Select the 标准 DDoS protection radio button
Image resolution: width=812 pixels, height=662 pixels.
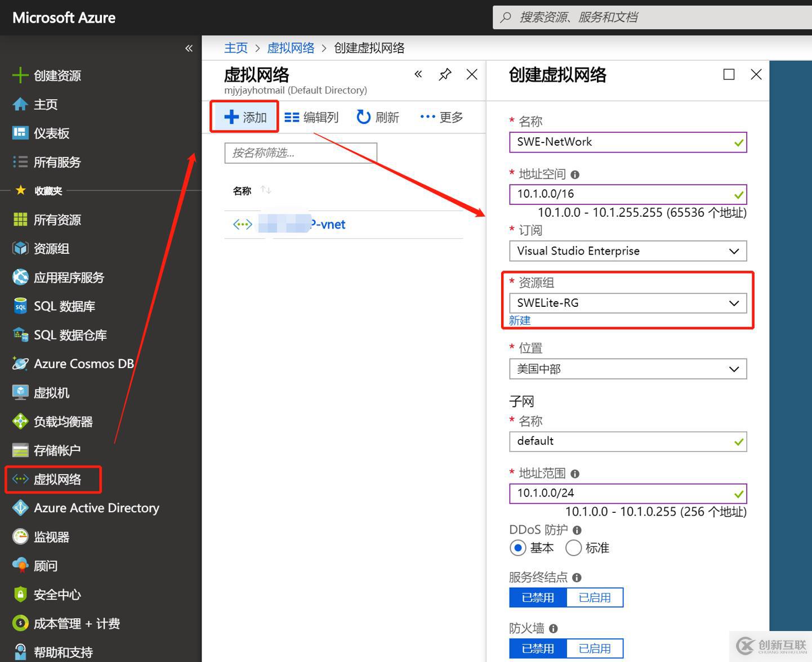tap(573, 548)
